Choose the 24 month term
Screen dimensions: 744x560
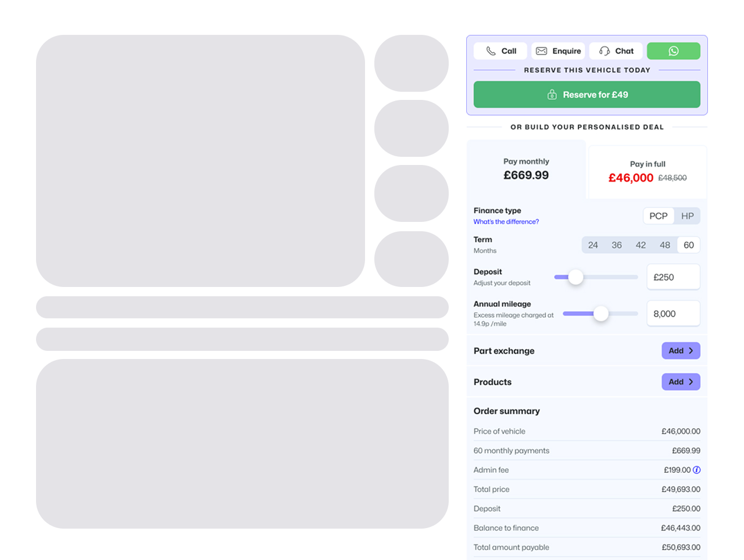point(593,245)
